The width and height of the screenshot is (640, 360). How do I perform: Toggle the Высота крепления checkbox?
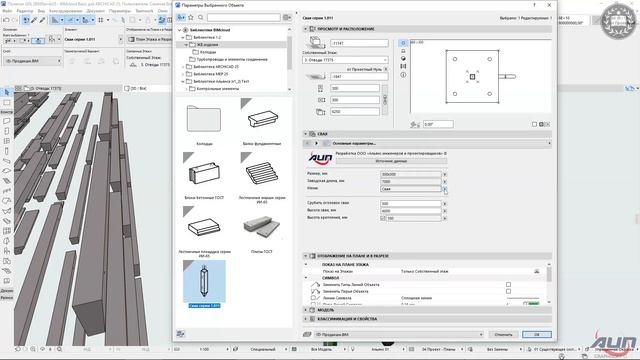383,218
